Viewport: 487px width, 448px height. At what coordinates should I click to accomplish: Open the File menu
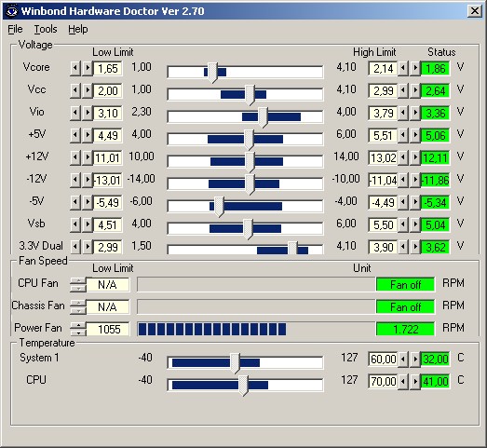(15, 29)
